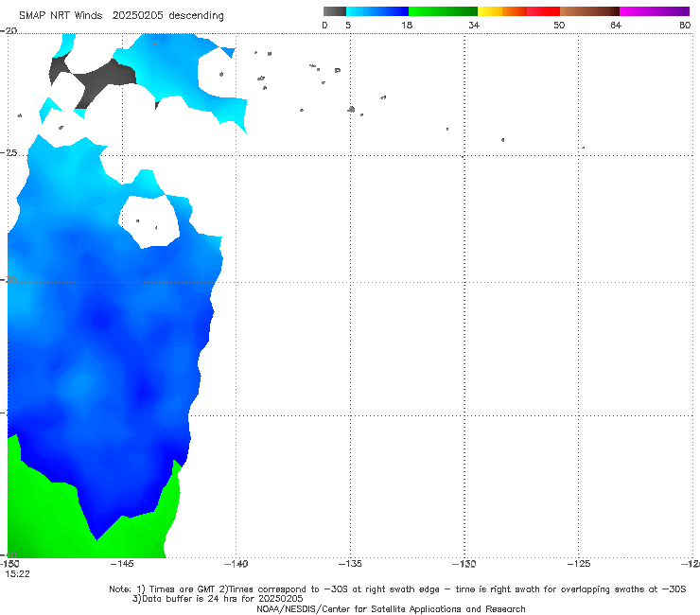Click the gray segment of the color scale

[x=335, y=11]
